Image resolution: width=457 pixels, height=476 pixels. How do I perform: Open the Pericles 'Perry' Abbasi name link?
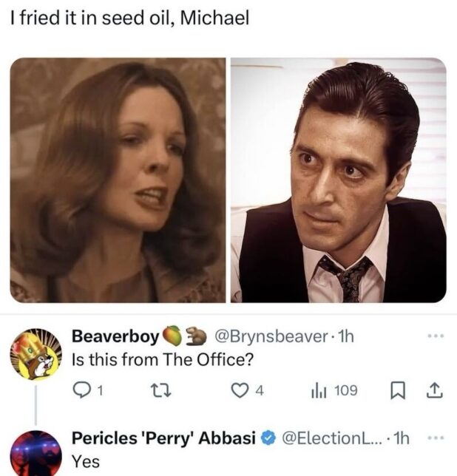(x=163, y=438)
